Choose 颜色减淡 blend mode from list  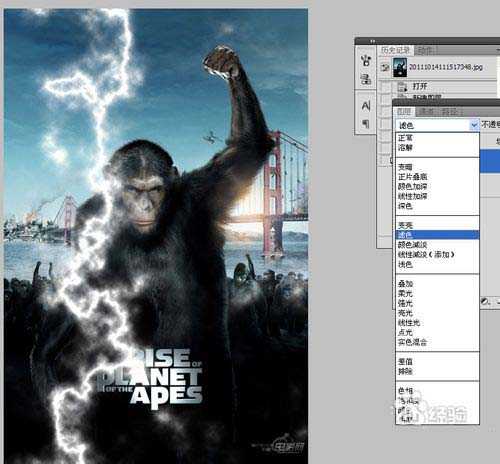point(412,245)
